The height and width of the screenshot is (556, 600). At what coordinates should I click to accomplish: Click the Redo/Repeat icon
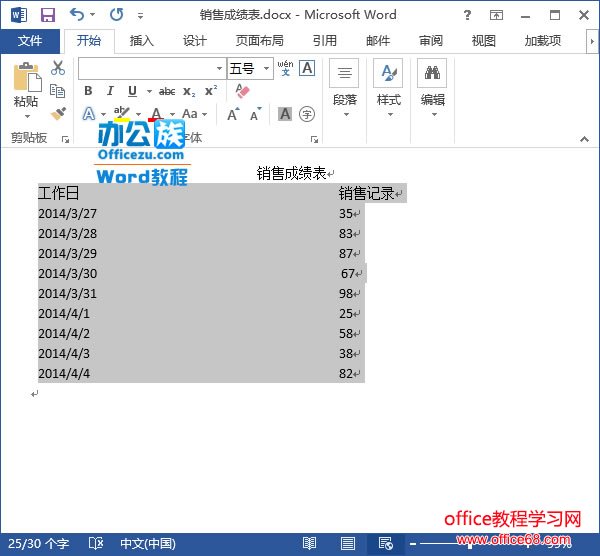pos(116,15)
